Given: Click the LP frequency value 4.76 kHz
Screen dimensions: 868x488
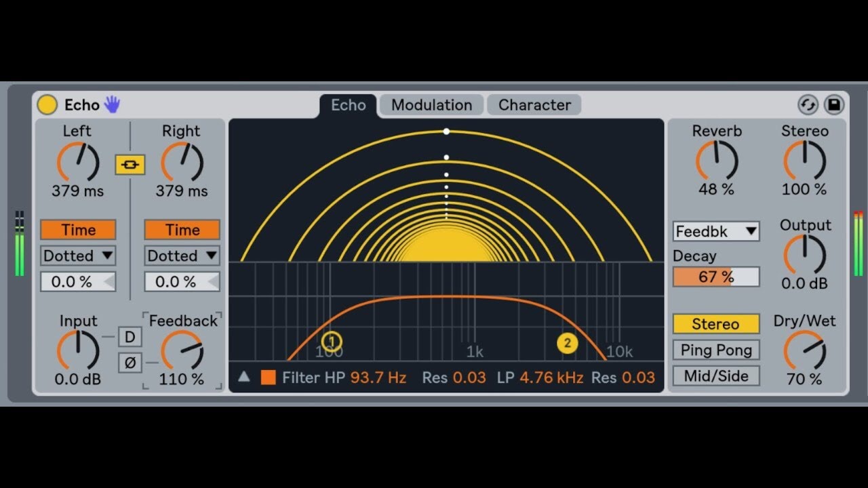Looking at the screenshot, I should coord(551,378).
